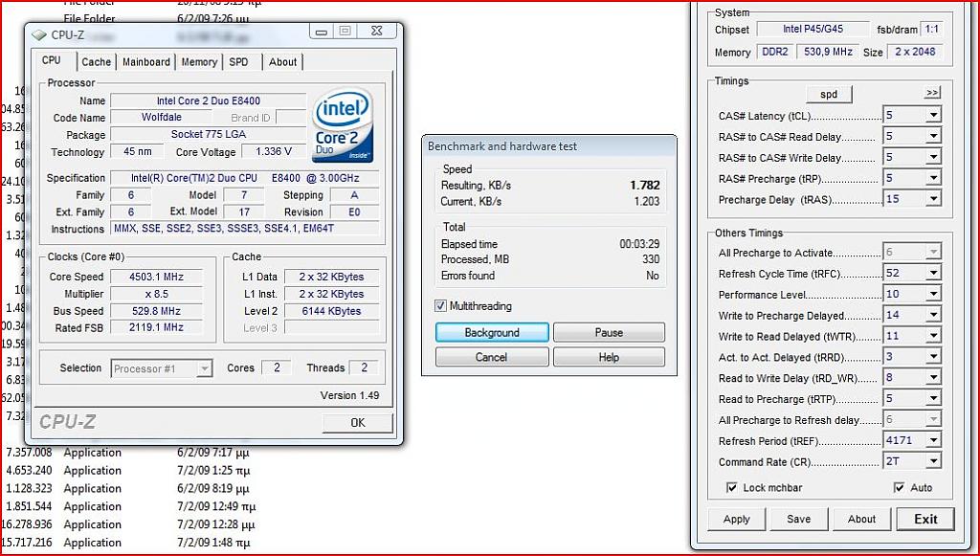Switch to the Cache tab
The height and width of the screenshot is (556, 980).
click(97, 62)
